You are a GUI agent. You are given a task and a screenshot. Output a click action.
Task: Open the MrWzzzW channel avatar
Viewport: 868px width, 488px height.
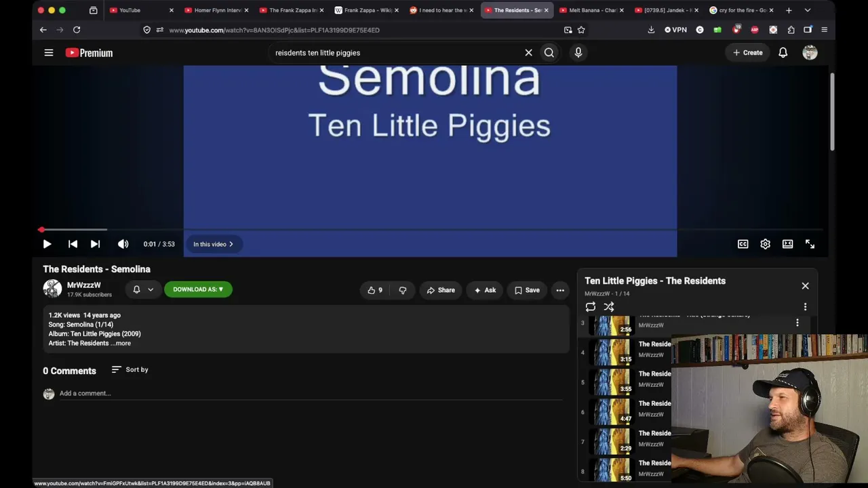click(52, 289)
